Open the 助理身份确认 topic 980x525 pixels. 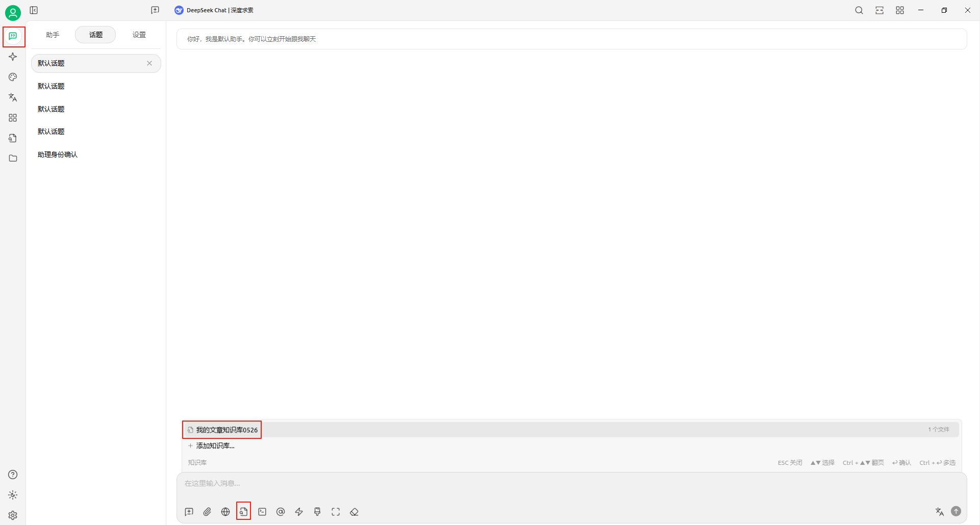(96, 154)
